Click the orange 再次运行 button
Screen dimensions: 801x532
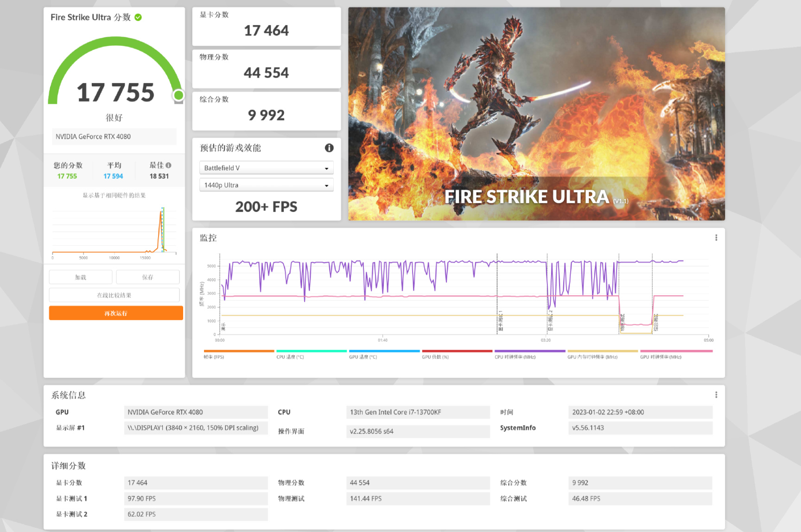(116, 313)
